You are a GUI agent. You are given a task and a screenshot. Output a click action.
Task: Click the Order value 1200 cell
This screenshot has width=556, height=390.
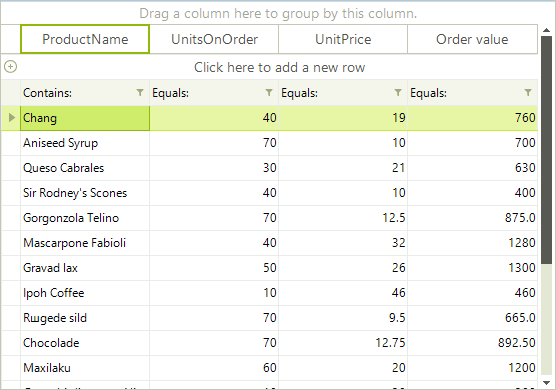click(473, 368)
